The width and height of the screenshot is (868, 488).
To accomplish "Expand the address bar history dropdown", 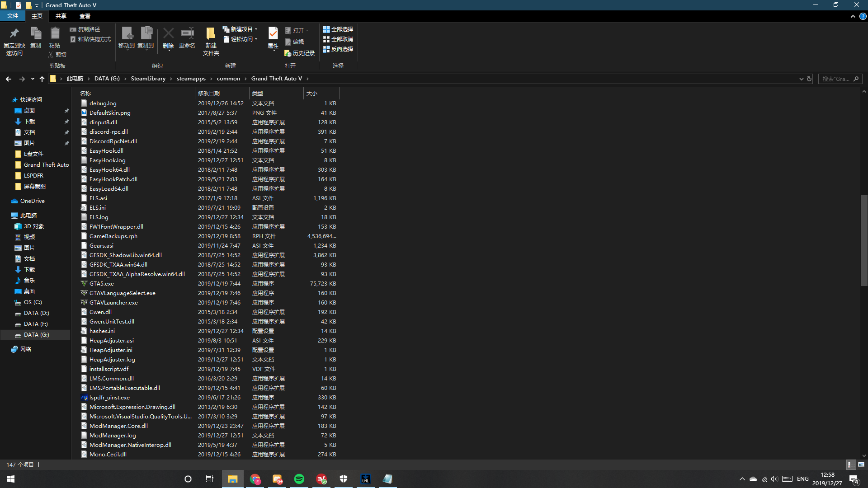I will (801, 79).
